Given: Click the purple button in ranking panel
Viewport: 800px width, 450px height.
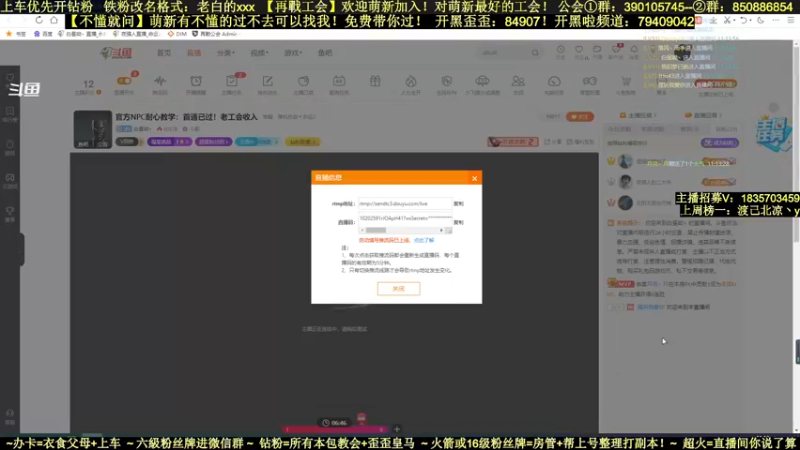Looking at the screenshot, I should (x=720, y=143).
